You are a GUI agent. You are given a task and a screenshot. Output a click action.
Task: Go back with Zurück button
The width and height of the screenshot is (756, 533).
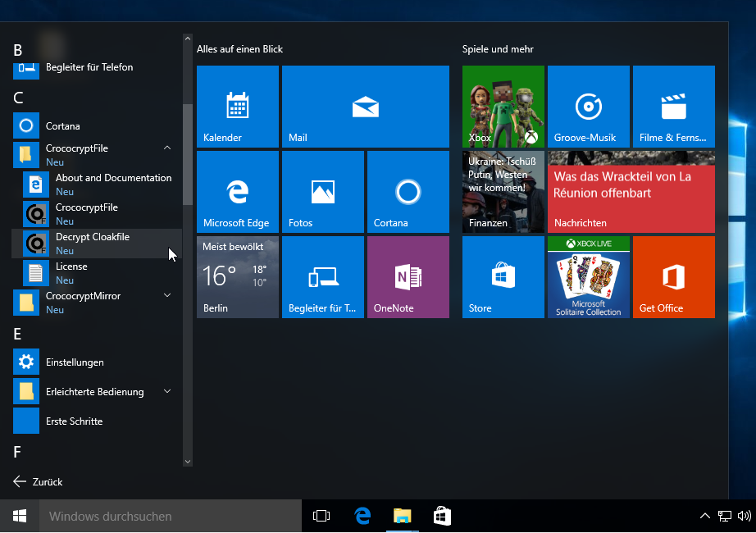[38, 481]
